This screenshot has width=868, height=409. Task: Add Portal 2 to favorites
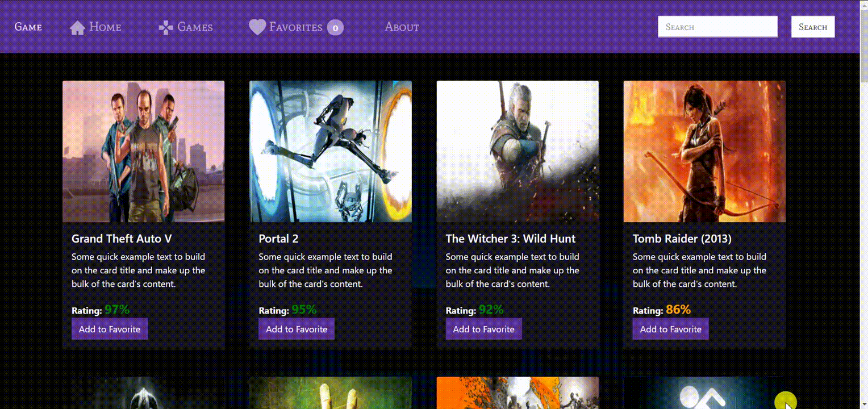(x=297, y=329)
